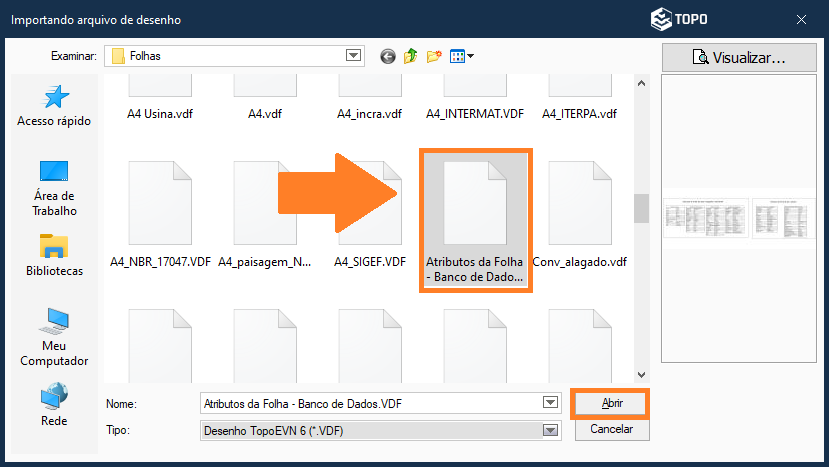Select the A4_SIGEF.VDF file icon
This screenshot has width=829, height=467.
click(x=370, y=205)
